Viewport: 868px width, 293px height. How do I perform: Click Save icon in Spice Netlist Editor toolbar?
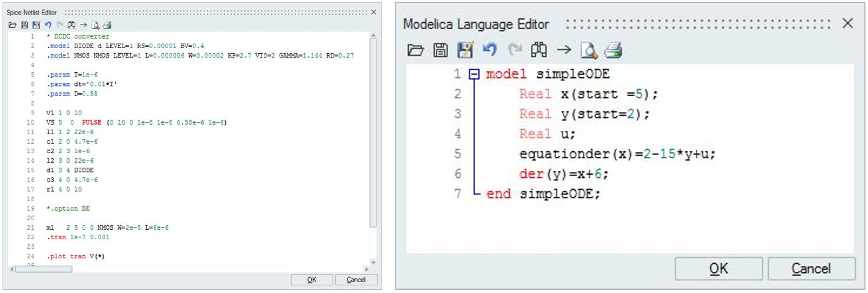[24, 25]
